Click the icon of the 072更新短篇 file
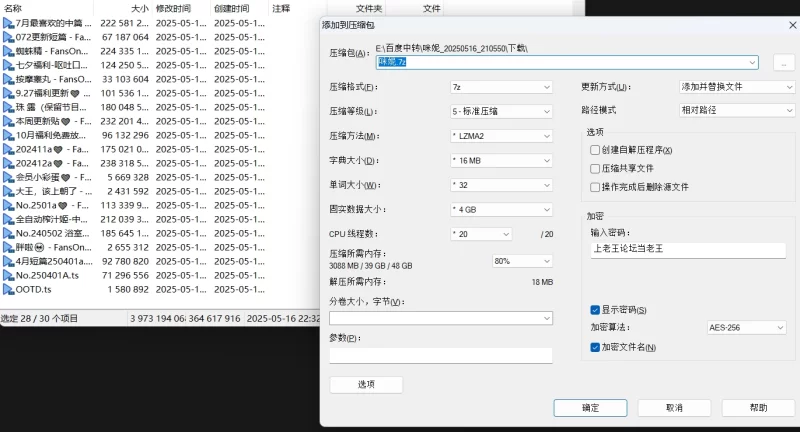 tap(8, 37)
